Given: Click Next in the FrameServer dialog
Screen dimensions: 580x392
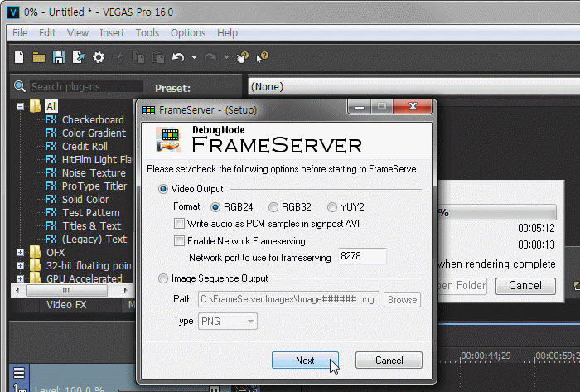Looking at the screenshot, I should click(305, 360).
